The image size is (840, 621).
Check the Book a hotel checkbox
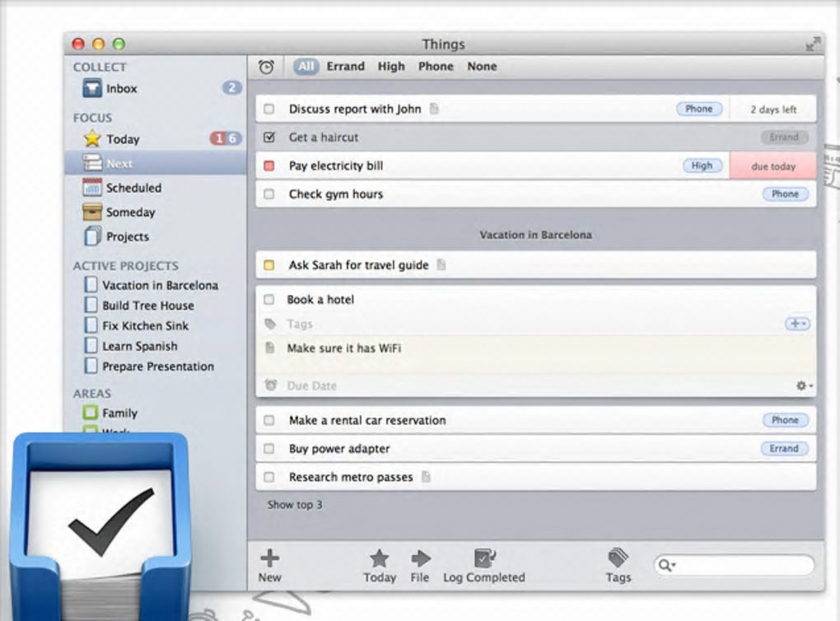tap(269, 300)
